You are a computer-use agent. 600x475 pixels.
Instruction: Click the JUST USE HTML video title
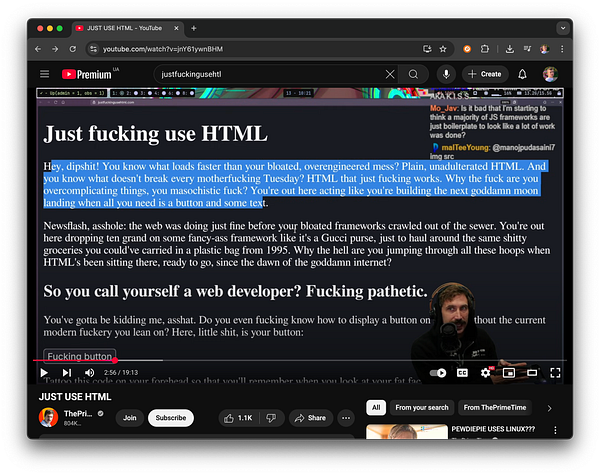point(75,397)
